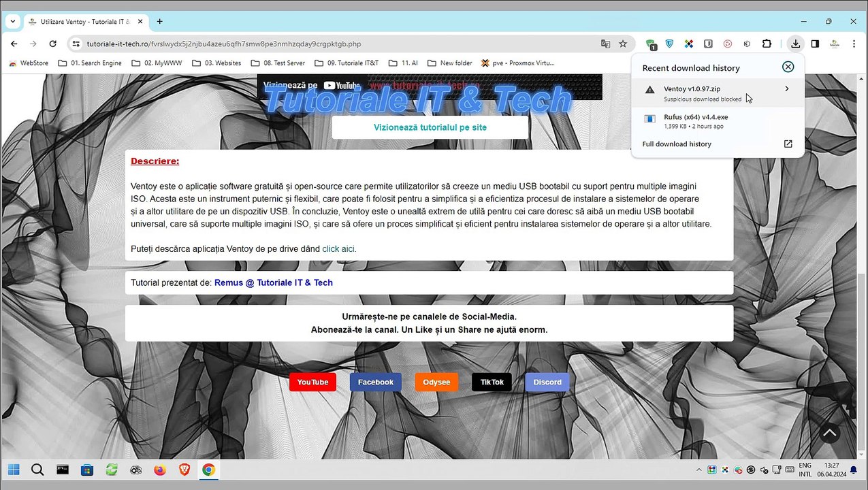
Task: Click the red circular extension icon
Action: point(728,44)
